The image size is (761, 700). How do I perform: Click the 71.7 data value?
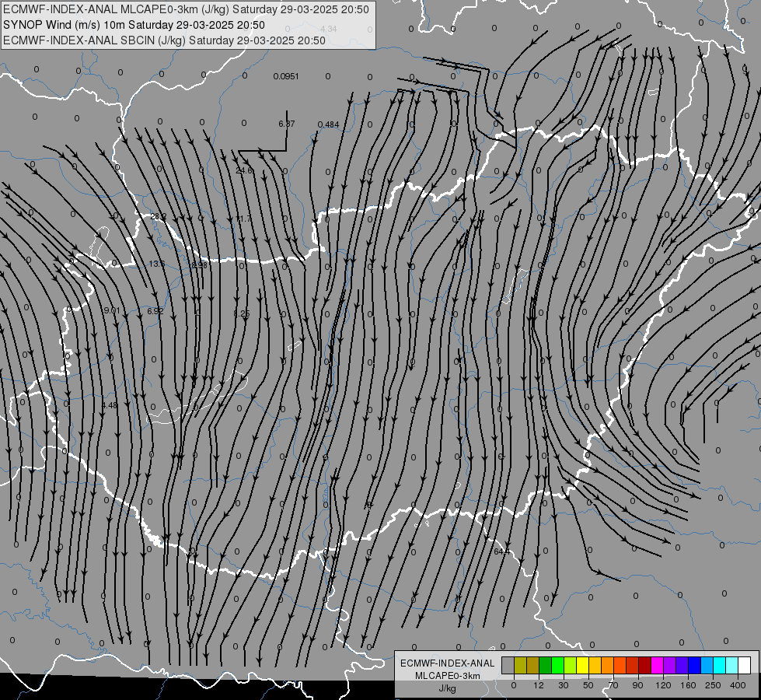pos(243,219)
